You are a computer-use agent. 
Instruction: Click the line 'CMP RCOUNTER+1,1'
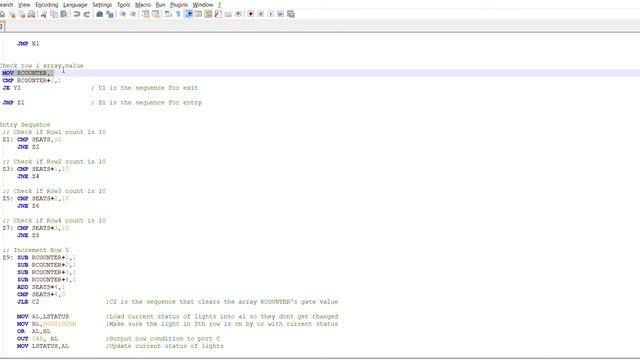point(32,80)
